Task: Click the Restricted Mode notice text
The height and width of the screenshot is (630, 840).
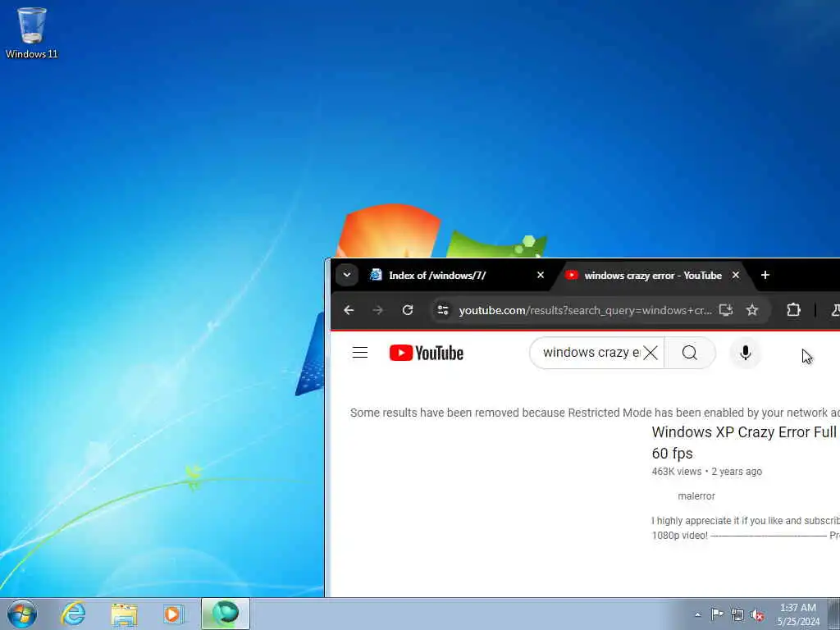Action: [x=595, y=413]
